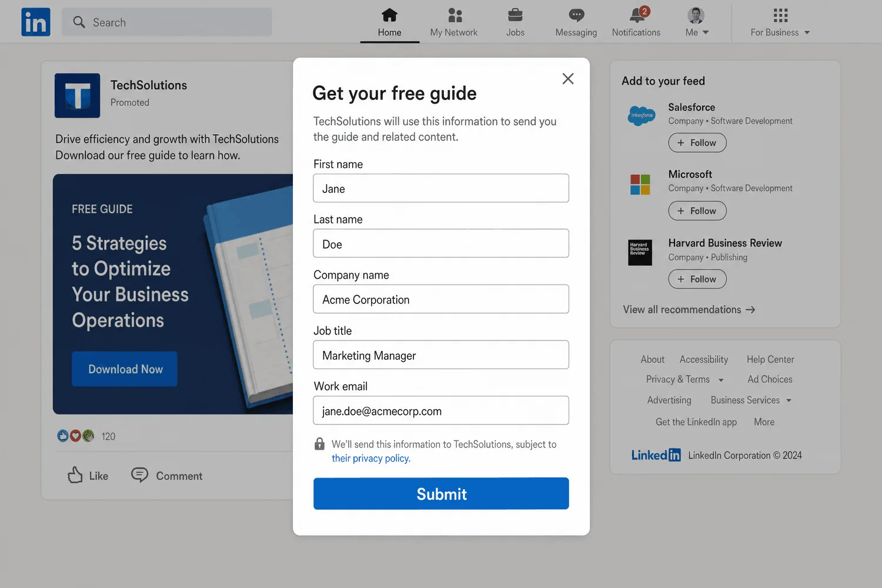The height and width of the screenshot is (588, 882).
Task: Open their privacy policy link
Action: [371, 458]
